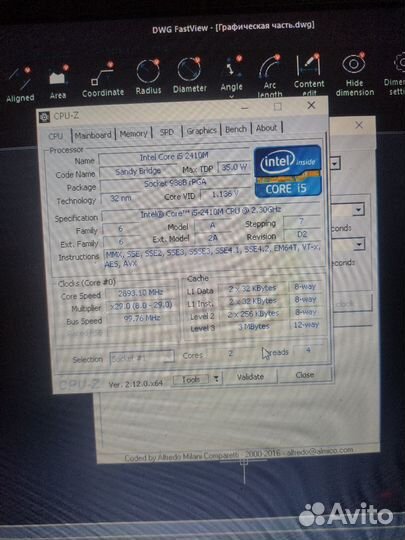Click the Multiplier value 'x29.0 (8.0 - 29.0)'
The height and width of the screenshot is (540, 405).
point(141,305)
